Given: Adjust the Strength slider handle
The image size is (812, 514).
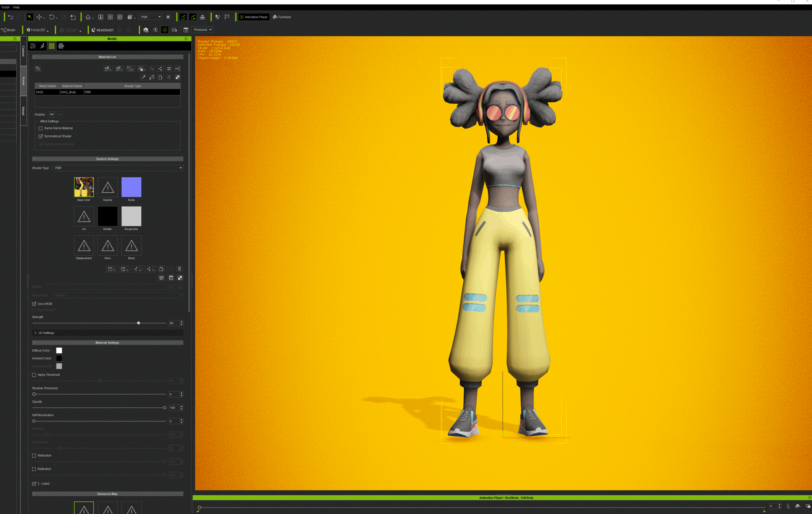Looking at the screenshot, I should (138, 323).
